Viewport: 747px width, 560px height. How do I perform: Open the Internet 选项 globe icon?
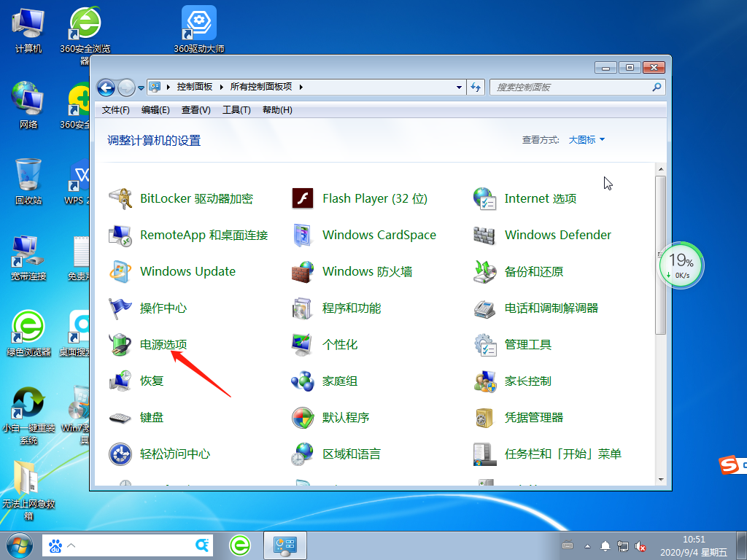point(485,198)
